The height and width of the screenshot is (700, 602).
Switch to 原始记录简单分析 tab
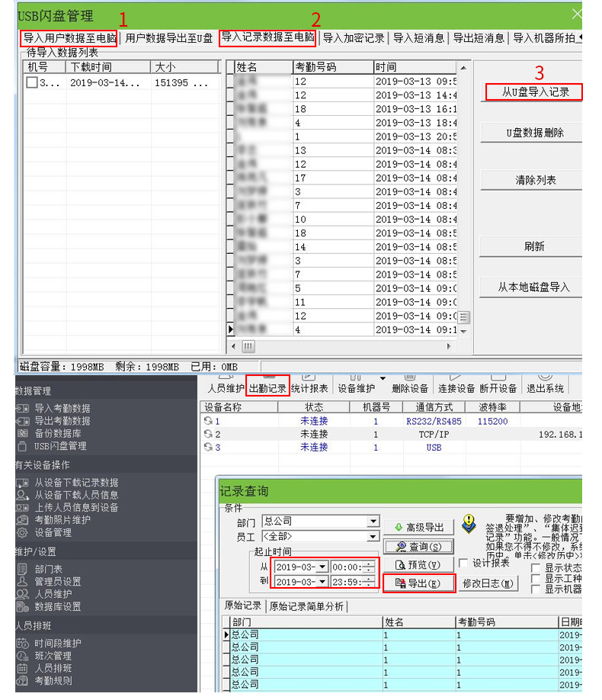click(x=306, y=606)
